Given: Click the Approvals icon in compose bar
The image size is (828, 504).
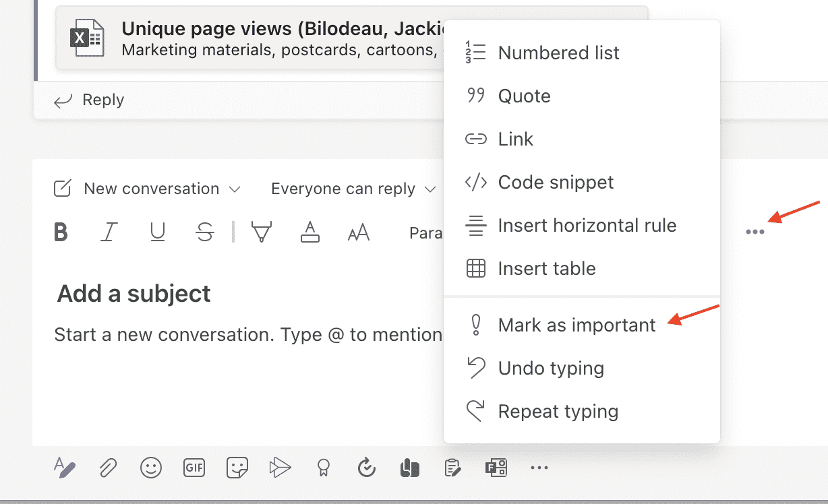Looking at the screenshot, I should click(366, 468).
